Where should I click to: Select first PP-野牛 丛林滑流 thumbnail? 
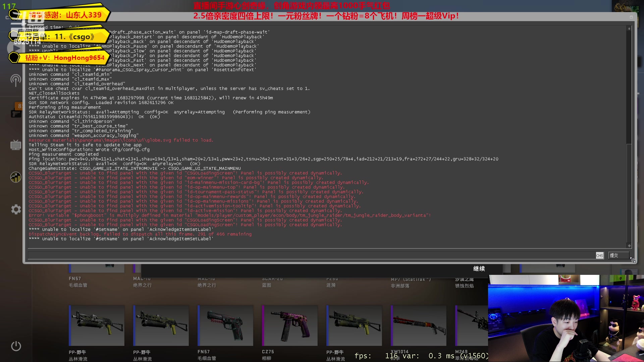tap(97, 325)
